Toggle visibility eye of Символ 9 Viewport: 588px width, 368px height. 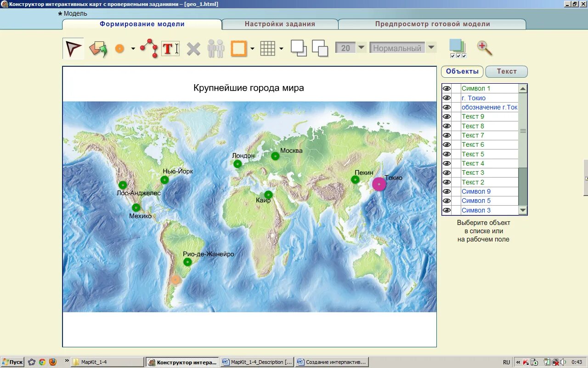(447, 191)
